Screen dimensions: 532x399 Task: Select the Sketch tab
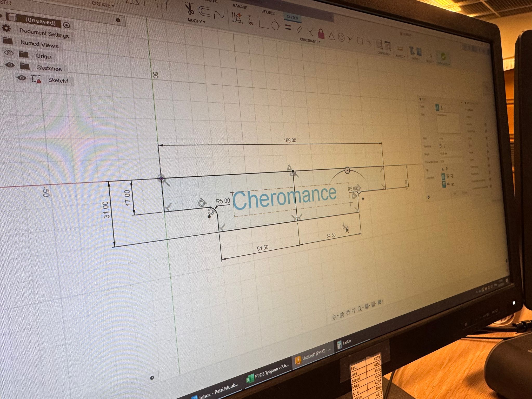point(292,18)
